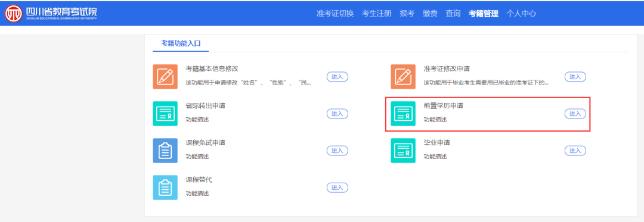Click the description starting 该功能用于毕业考生需要用已毕业
The image size is (644, 222).
pos(486,83)
